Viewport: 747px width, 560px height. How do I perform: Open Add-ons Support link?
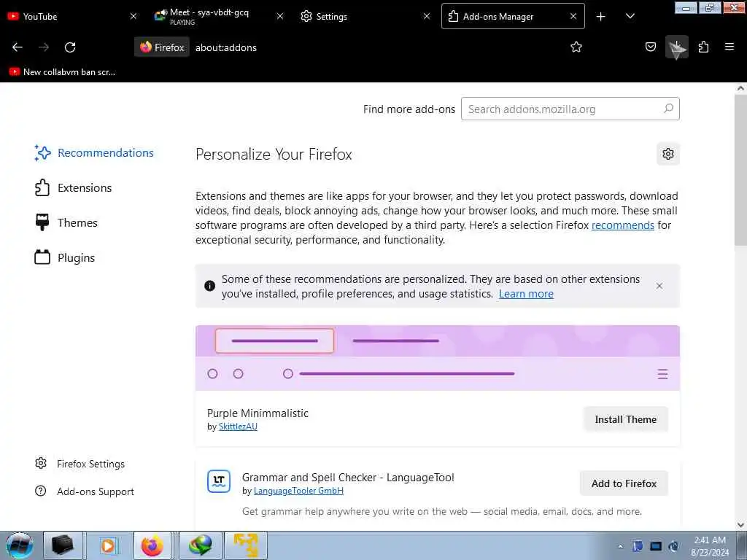(x=85, y=491)
